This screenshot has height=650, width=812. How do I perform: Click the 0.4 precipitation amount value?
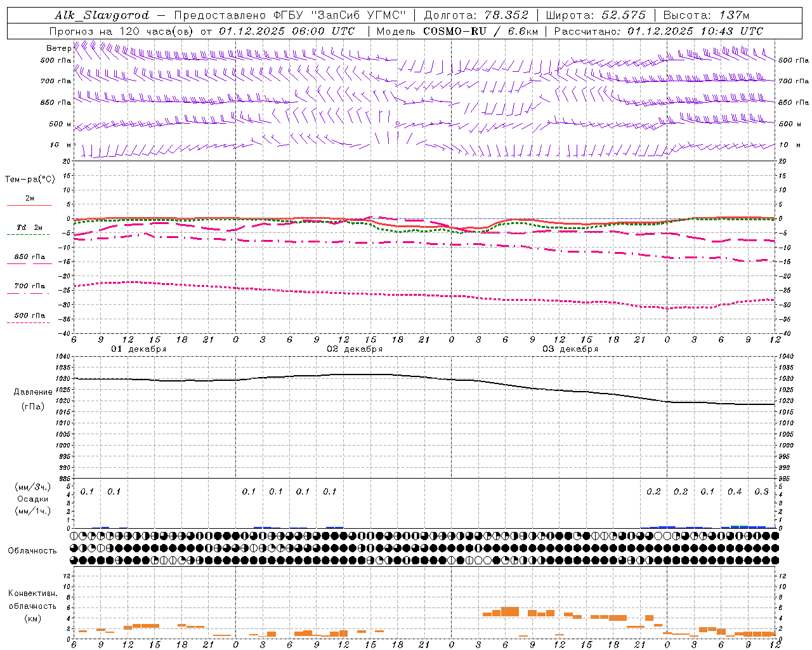point(735,492)
